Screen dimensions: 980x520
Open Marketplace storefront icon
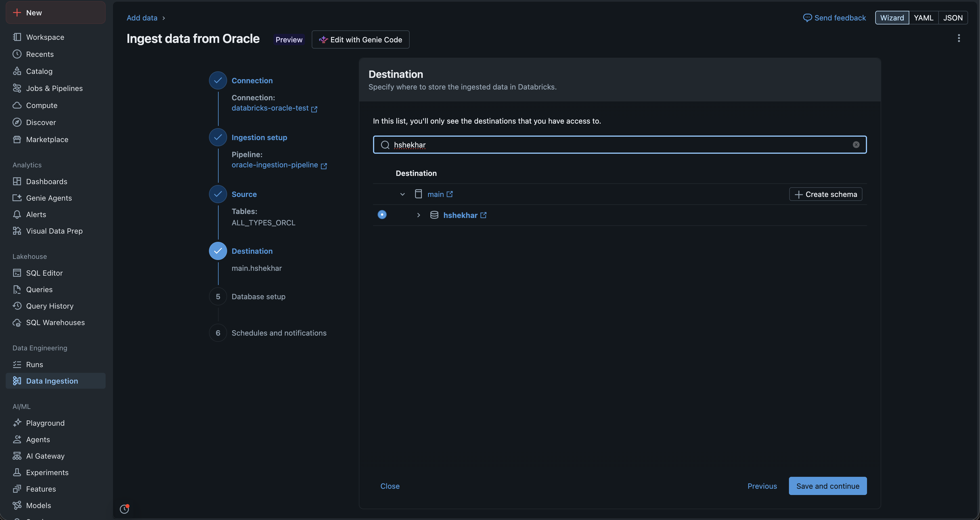pos(17,139)
